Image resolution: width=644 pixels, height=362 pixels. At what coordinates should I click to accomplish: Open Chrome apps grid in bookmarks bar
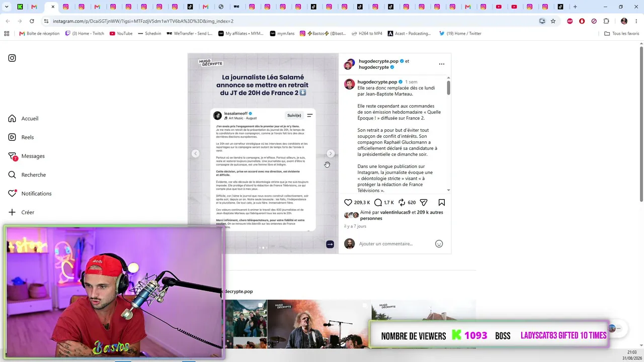(7, 34)
